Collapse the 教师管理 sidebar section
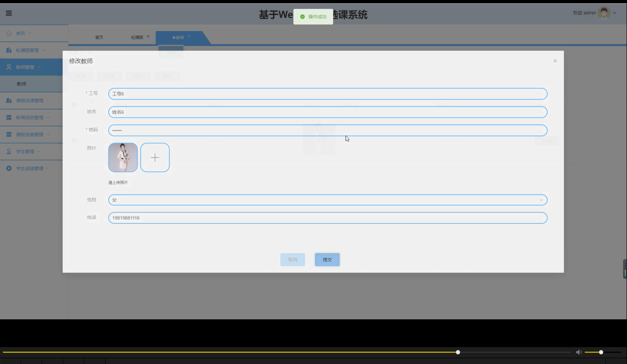Image resolution: width=627 pixels, height=364 pixels. point(39,67)
